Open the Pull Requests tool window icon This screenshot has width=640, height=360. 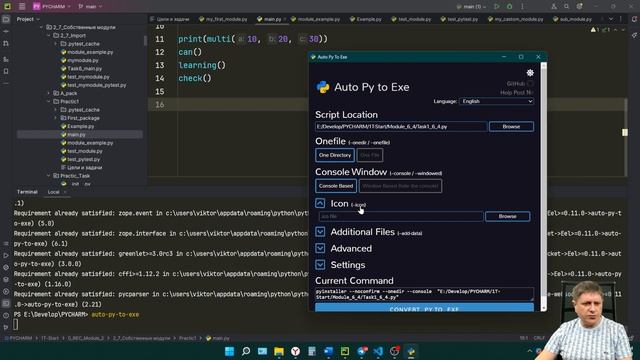(6, 44)
